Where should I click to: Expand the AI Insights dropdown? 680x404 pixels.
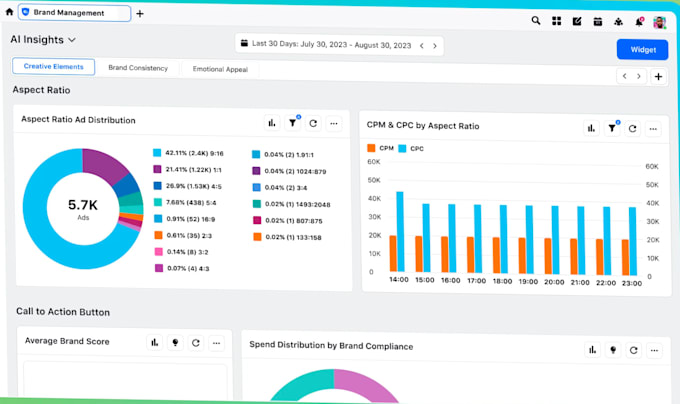43,39
